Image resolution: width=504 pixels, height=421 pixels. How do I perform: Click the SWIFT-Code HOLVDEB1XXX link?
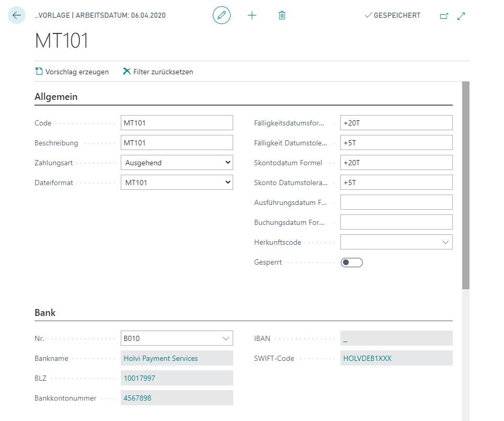coord(368,358)
